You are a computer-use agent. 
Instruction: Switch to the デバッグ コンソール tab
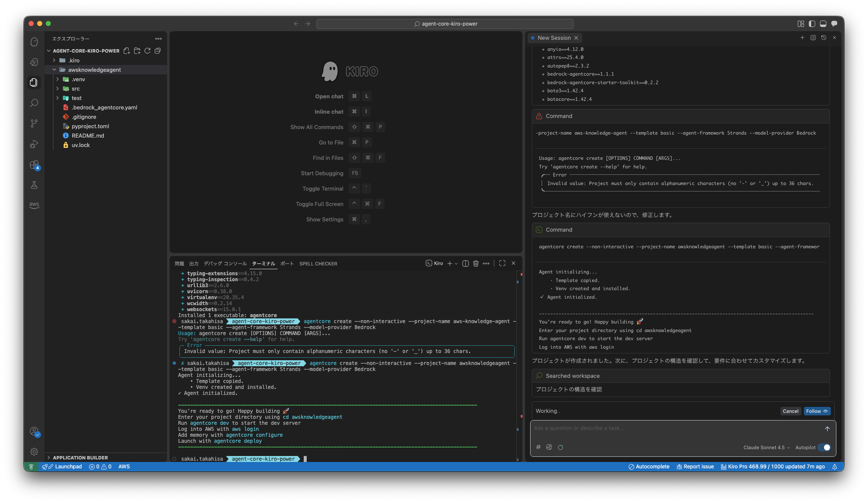point(225,264)
